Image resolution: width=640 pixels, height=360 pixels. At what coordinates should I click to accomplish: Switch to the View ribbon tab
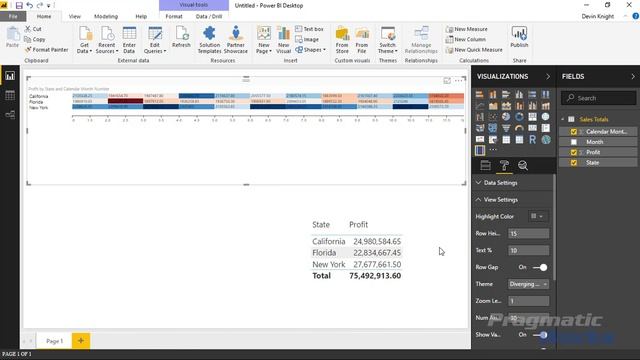point(75,16)
